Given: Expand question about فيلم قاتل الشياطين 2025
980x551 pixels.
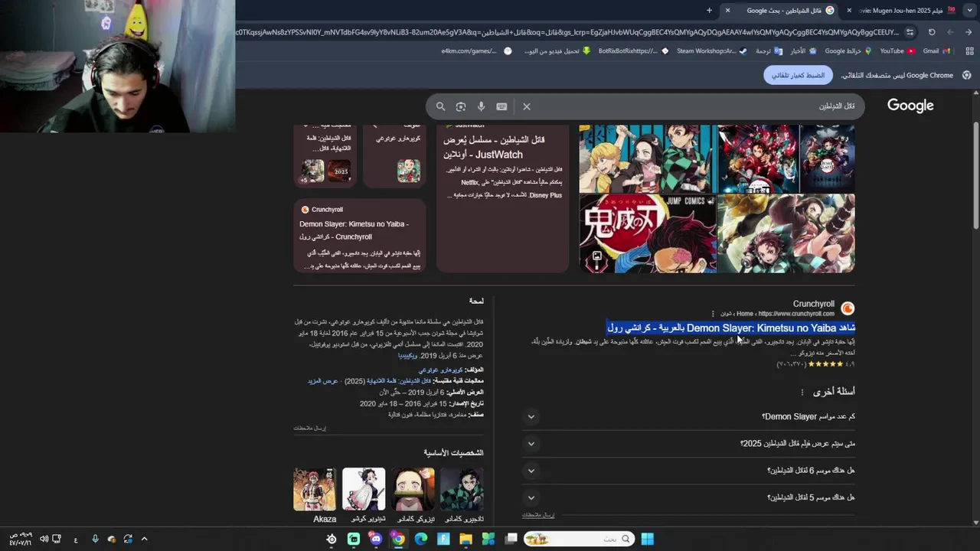Looking at the screenshot, I should tap(688, 443).
